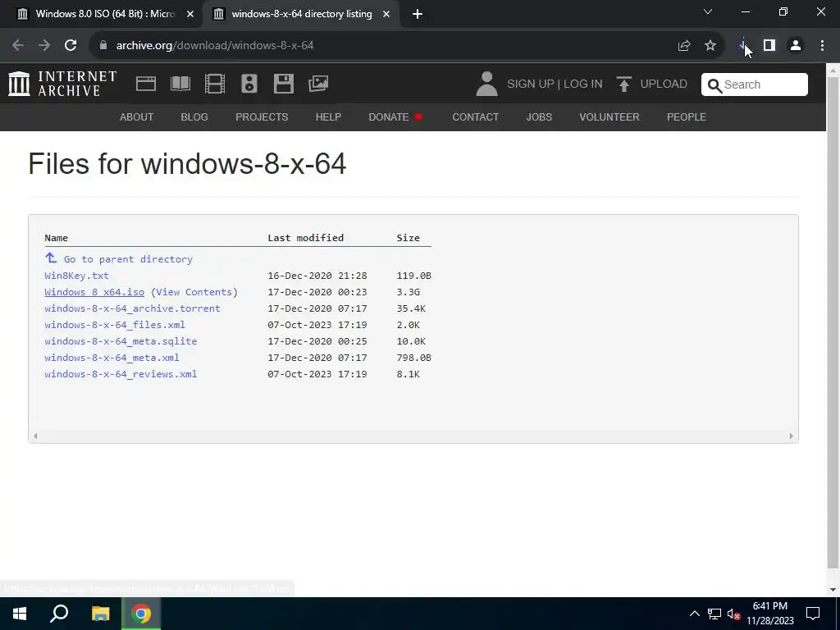Open the Internet Archive home logo
The height and width of the screenshot is (630, 840).
[62, 84]
